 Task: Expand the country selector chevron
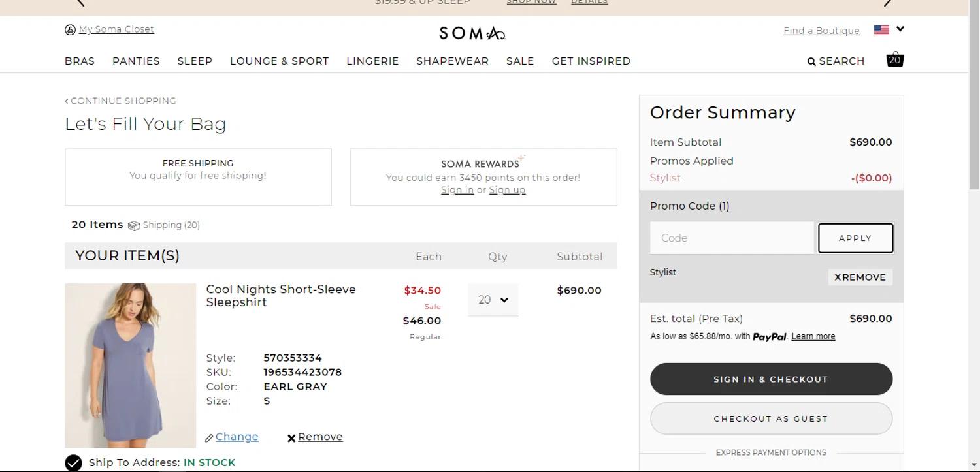(x=900, y=29)
